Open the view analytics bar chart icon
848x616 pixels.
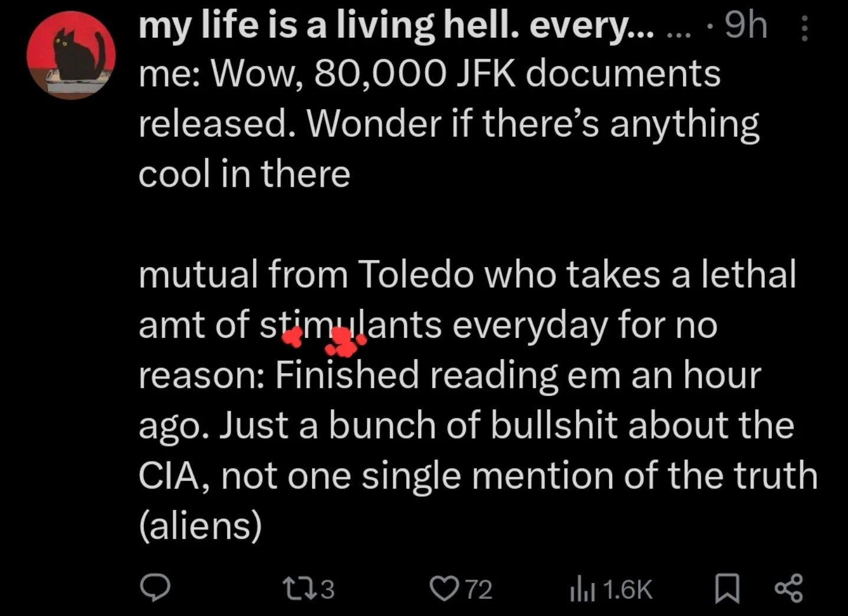click(580, 589)
